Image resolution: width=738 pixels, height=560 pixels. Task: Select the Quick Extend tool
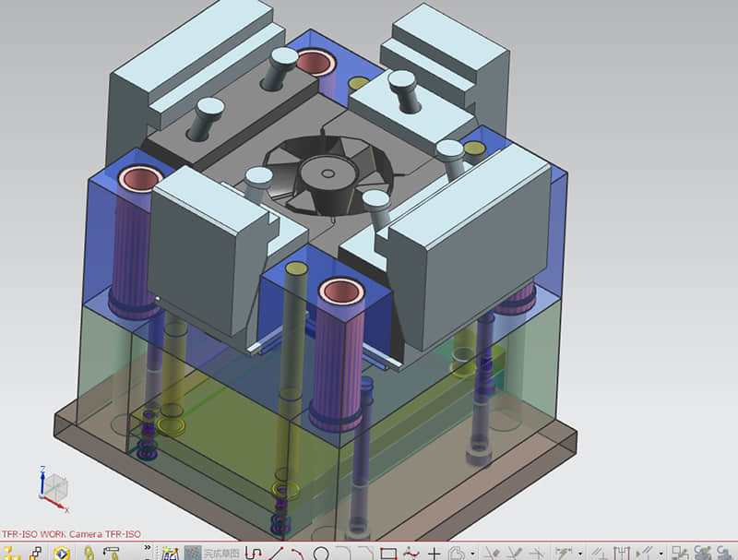pyautogui.click(x=515, y=553)
